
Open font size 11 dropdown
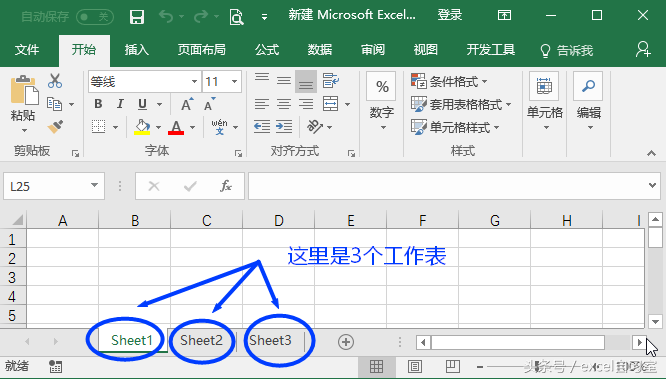click(x=234, y=81)
